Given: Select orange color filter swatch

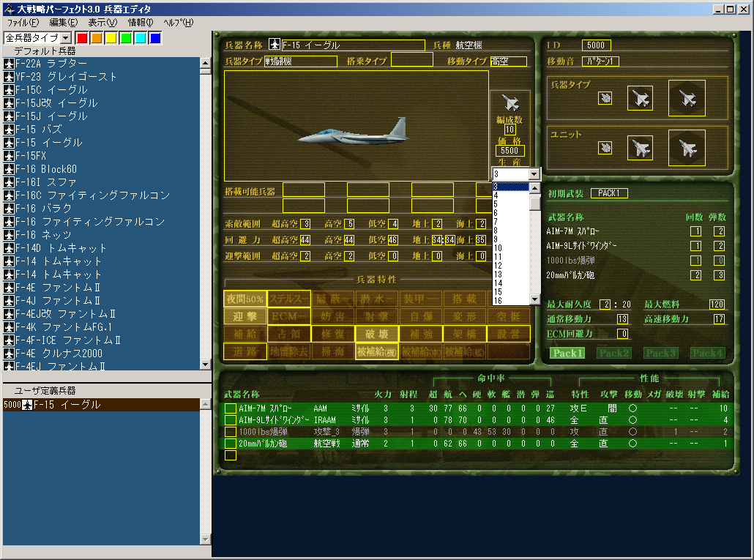Looking at the screenshot, I should 97,38.
